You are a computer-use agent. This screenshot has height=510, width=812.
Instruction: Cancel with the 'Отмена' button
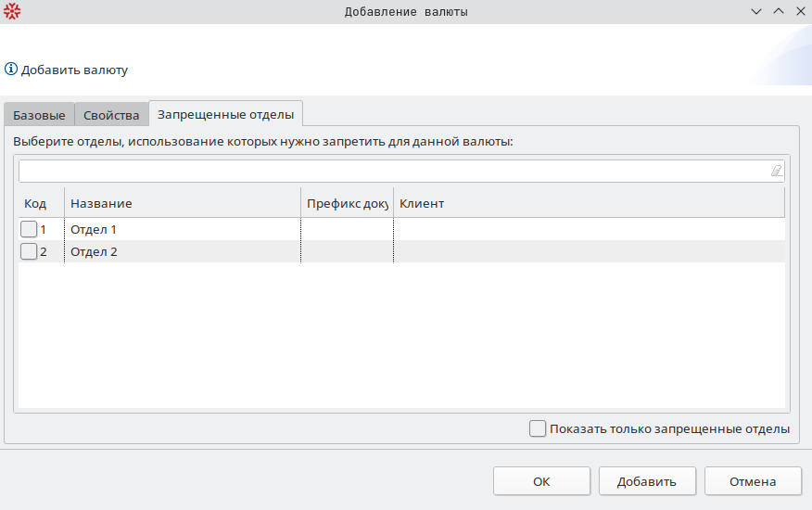(753, 481)
